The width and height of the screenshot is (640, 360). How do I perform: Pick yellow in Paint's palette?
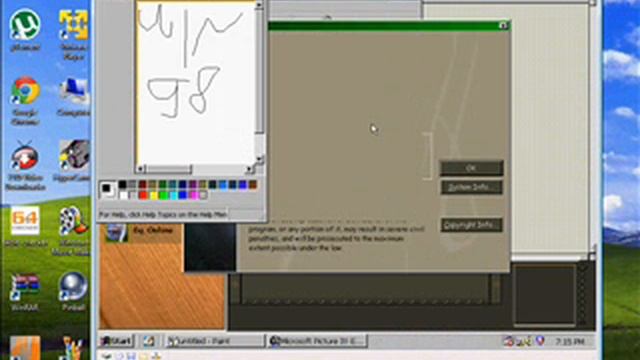point(153,196)
